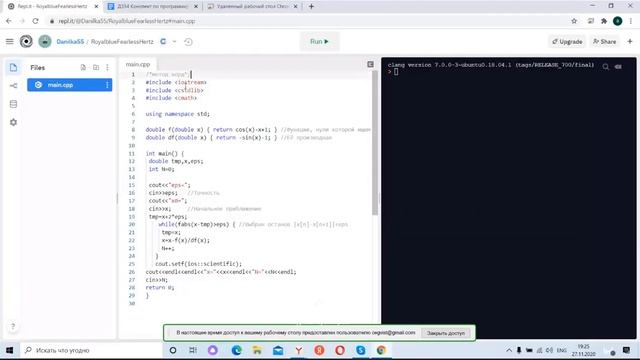Switch to the third remote desktop browser tab
This screenshot has width=640, height=360.
point(252,7)
